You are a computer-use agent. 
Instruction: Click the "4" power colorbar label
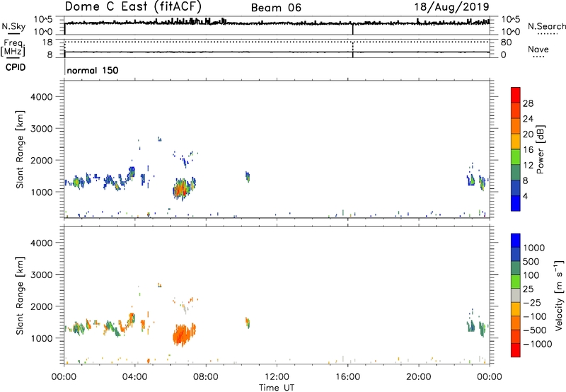pyautogui.click(x=525, y=196)
